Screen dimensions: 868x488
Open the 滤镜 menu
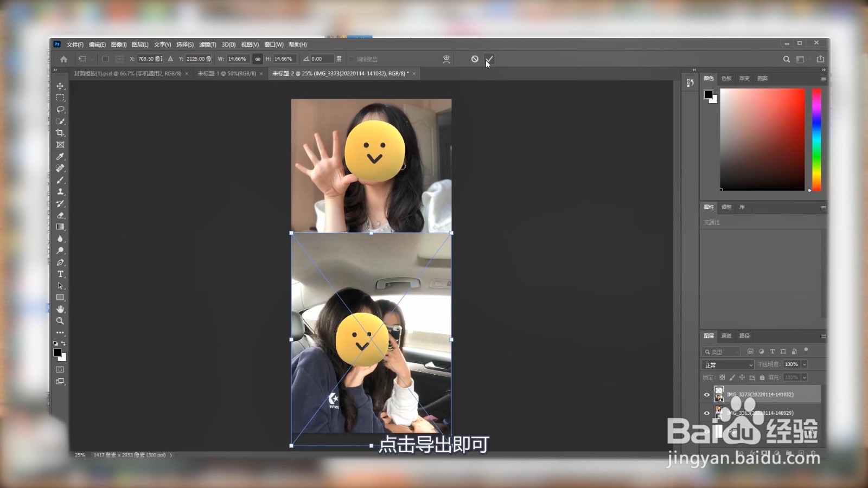click(x=207, y=44)
